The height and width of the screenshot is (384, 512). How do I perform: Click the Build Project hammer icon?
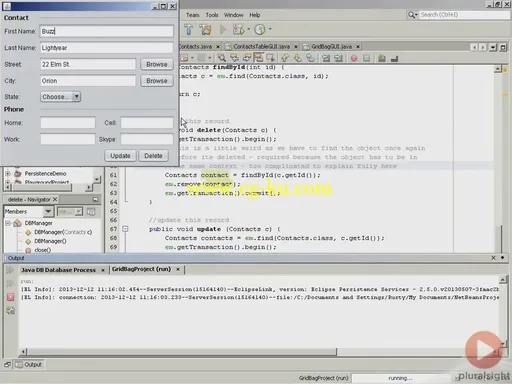coord(189,30)
